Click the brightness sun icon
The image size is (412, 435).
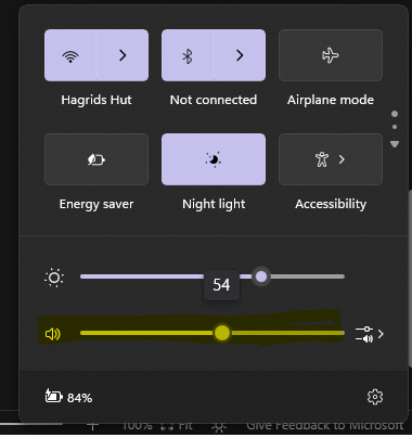[x=54, y=277]
